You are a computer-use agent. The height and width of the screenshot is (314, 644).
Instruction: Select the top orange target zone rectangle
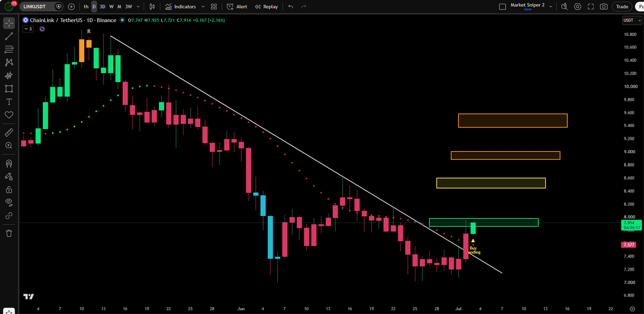[513, 121]
